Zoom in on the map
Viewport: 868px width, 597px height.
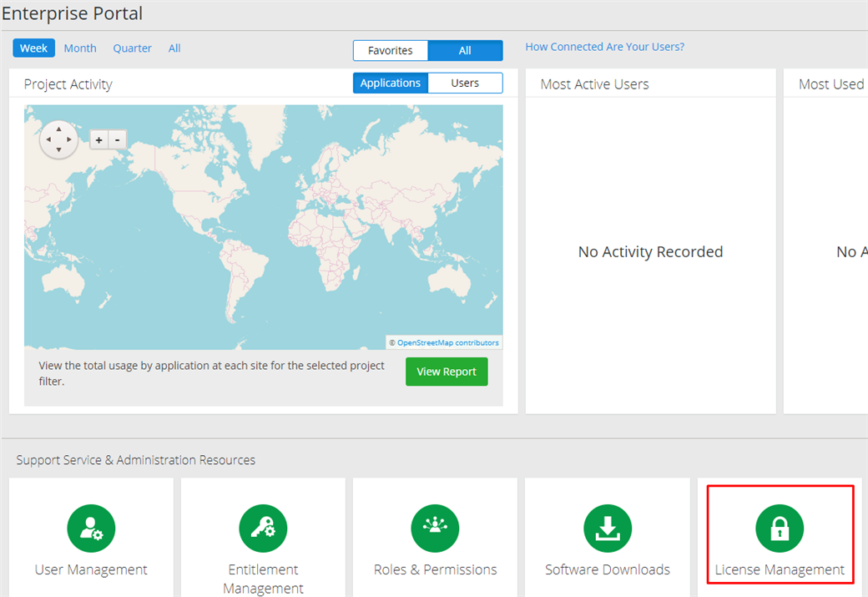98,140
